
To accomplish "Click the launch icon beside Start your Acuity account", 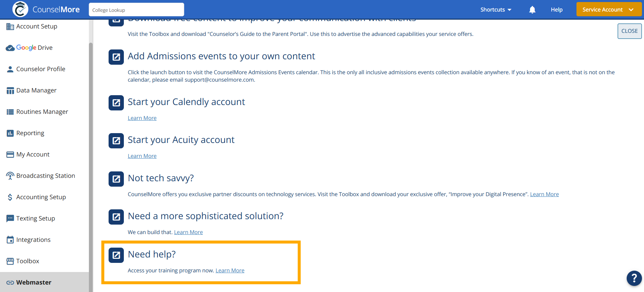I will click(x=116, y=141).
